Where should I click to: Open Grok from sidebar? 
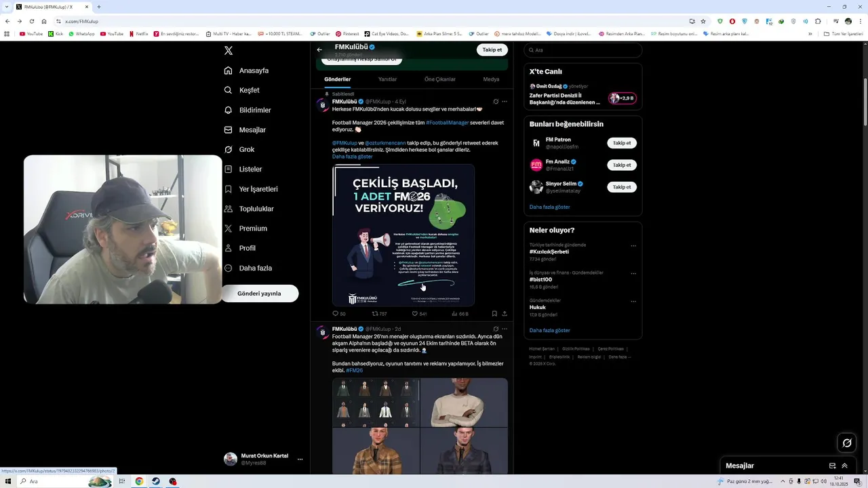pyautogui.click(x=239, y=149)
